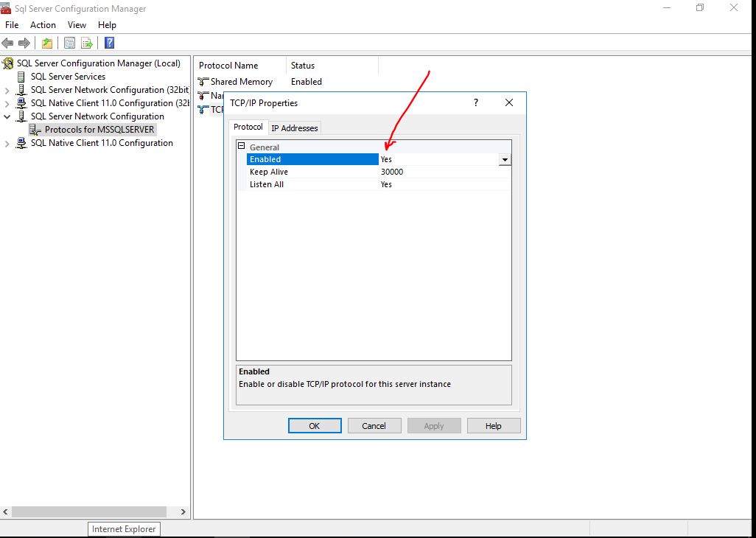Click the right scroll arrow in tree pane
This screenshot has height=538, width=756.
[183, 511]
